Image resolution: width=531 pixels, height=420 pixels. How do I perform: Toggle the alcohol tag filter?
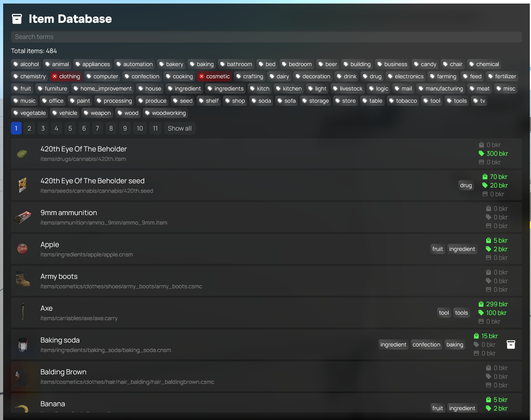point(26,64)
